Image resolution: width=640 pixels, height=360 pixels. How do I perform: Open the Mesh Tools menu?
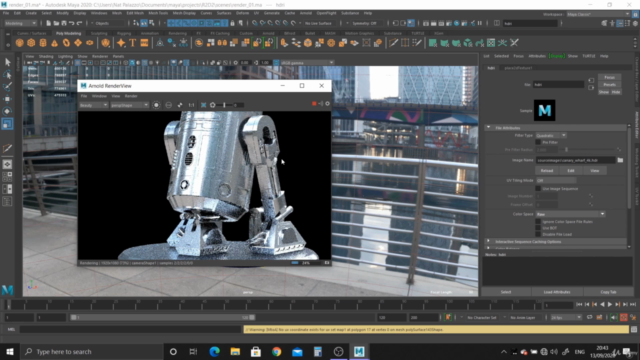[x=158, y=13]
